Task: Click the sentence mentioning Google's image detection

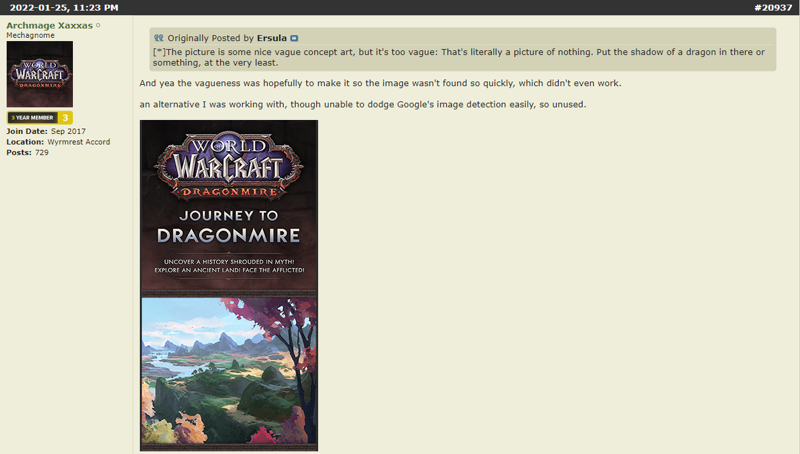Action: pyautogui.click(x=363, y=105)
